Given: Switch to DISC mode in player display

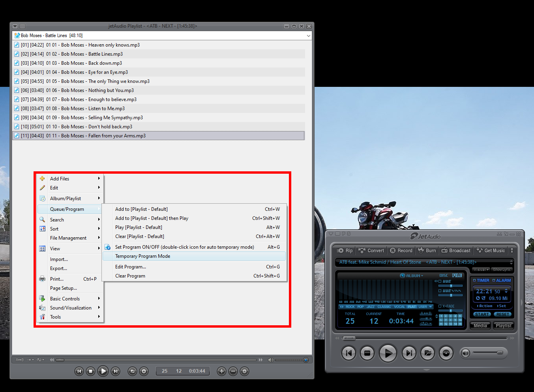Looking at the screenshot, I should coord(444,276).
